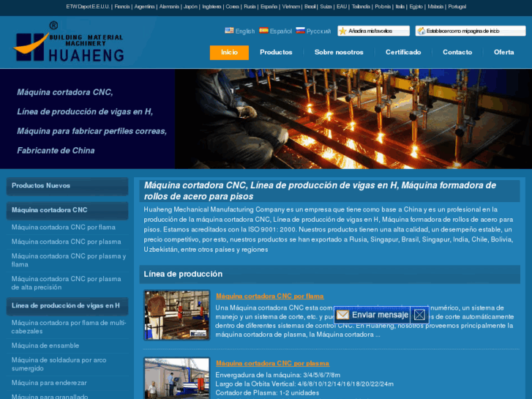Go to Sobre nosotros page
This screenshot has width=532, height=399.
[x=339, y=52]
